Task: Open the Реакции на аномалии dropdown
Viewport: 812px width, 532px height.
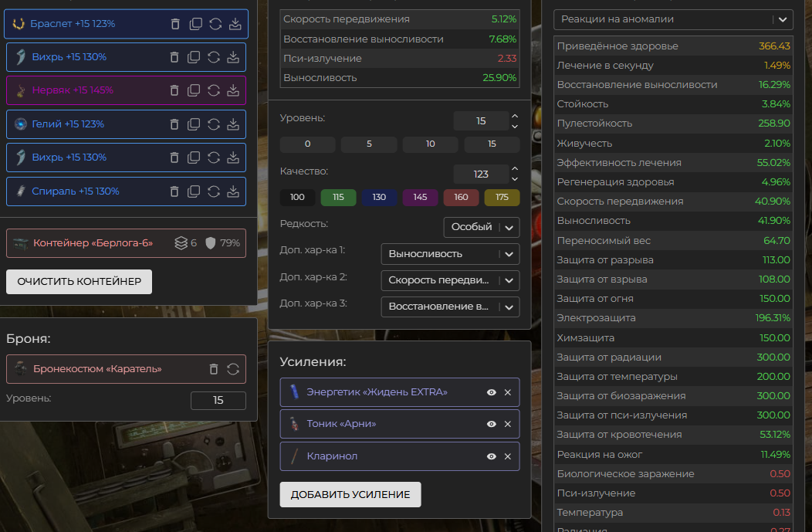Action: (672, 19)
